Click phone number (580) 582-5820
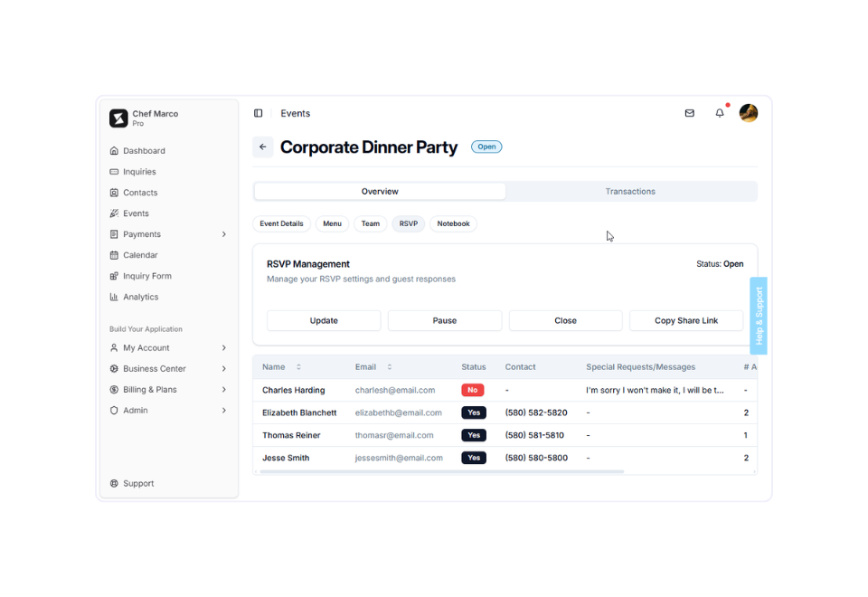868x597 pixels. 536,413
